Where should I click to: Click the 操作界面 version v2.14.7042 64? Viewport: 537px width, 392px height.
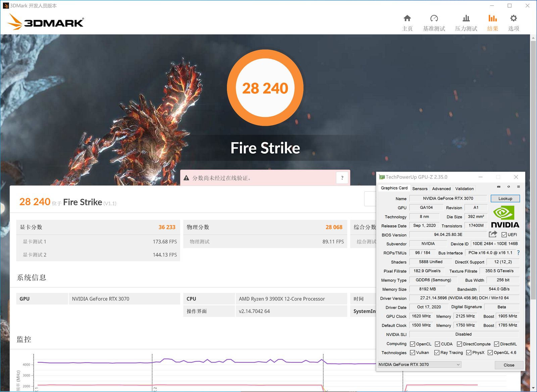pos(254,311)
